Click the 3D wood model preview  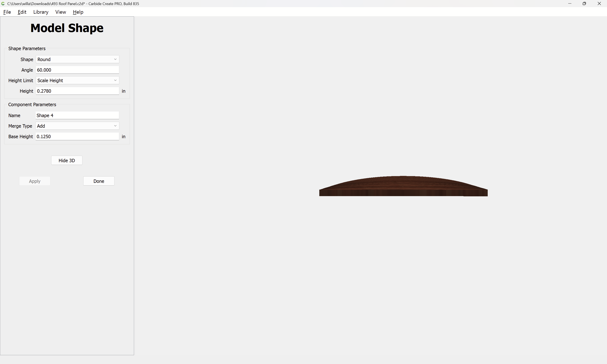click(x=403, y=187)
